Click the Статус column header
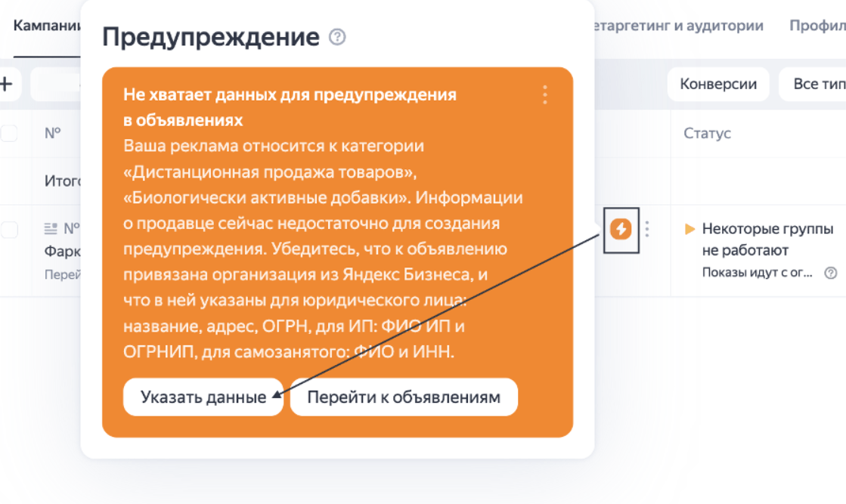Screen dimensions: 846x504 (707, 134)
